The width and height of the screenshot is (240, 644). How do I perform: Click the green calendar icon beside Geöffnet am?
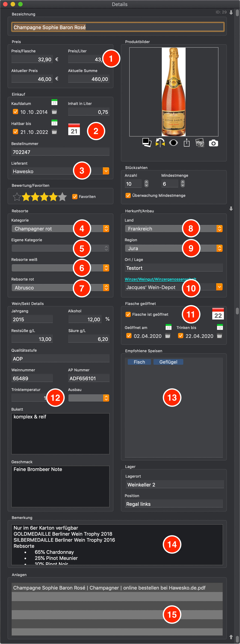tap(168, 327)
